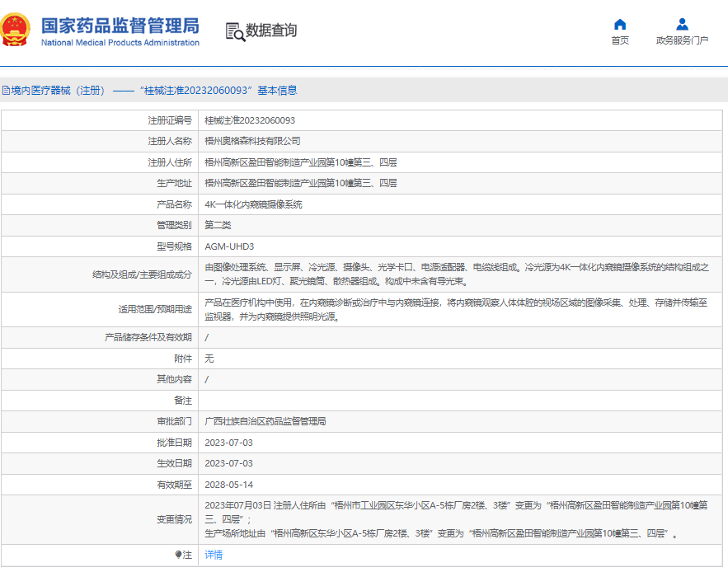This screenshot has width=728, height=572.
Task: Select the 型号规格 label cell
Action: click(100, 246)
